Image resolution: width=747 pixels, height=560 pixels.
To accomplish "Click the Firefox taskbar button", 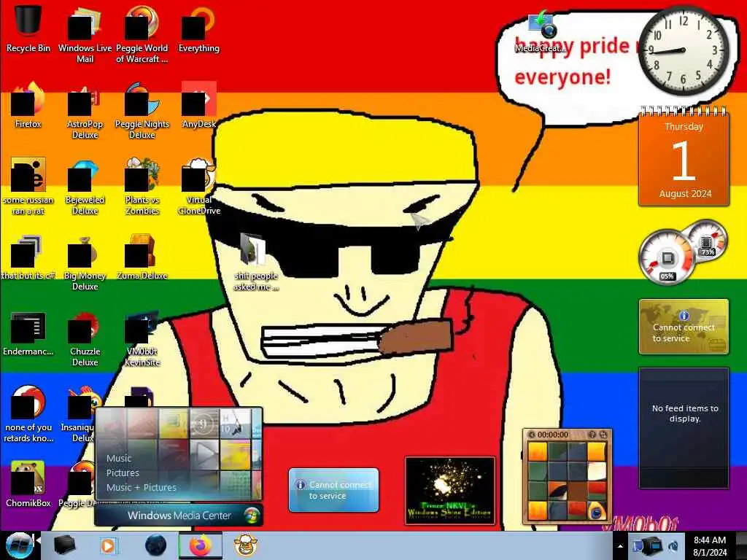I will click(201, 545).
